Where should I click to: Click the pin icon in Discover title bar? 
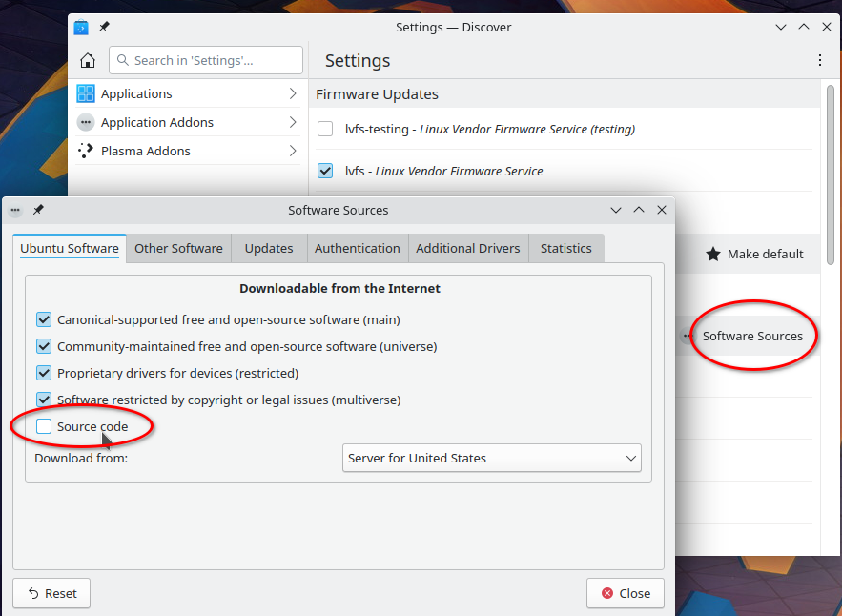tap(104, 27)
